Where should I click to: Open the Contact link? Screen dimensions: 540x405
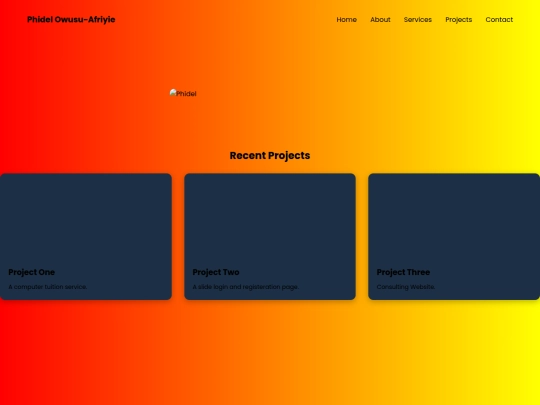499,20
